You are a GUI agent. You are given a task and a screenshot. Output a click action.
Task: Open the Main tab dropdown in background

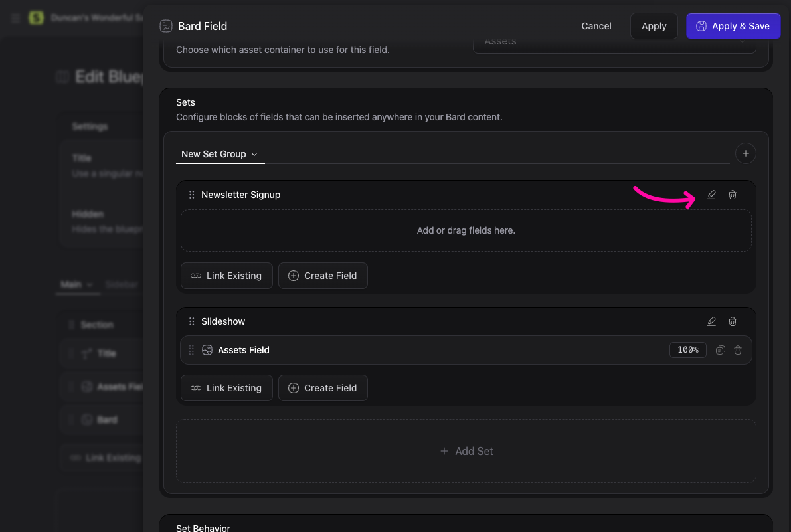[x=77, y=284]
